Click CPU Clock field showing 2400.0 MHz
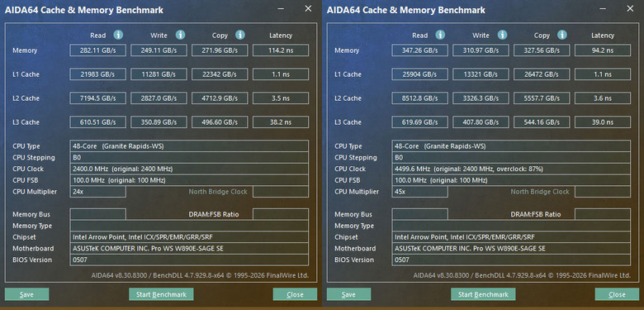 [189, 169]
